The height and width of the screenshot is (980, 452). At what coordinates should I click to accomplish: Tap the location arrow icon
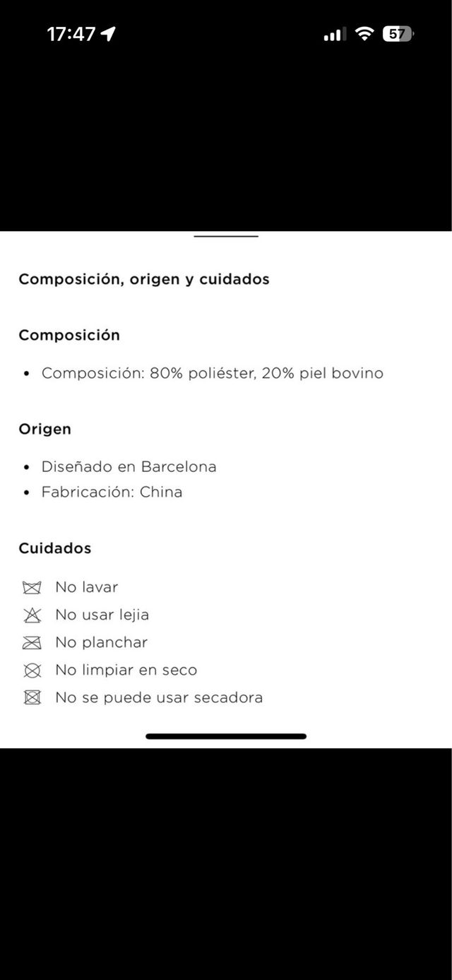pyautogui.click(x=108, y=34)
